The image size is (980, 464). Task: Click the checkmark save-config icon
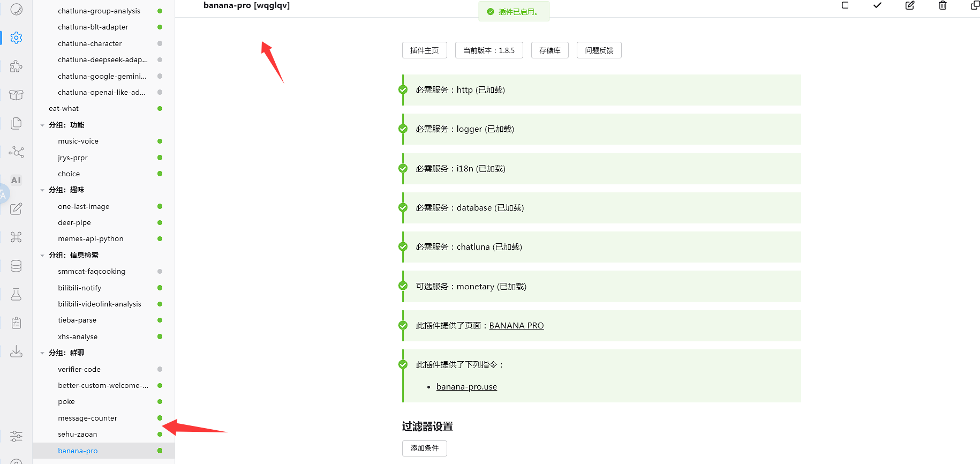(x=877, y=5)
